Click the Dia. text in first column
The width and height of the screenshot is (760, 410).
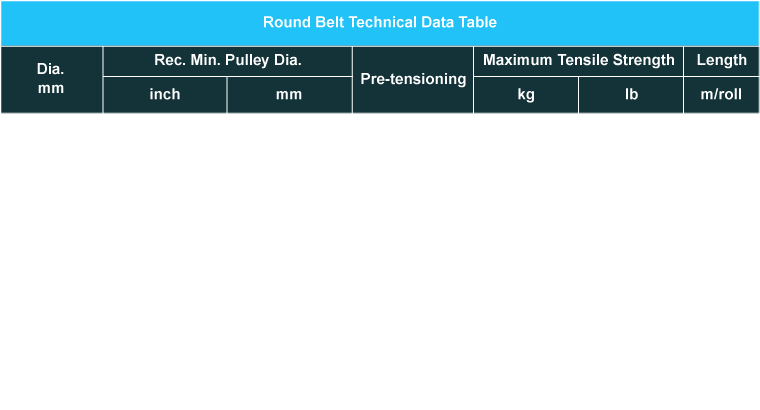(50, 69)
